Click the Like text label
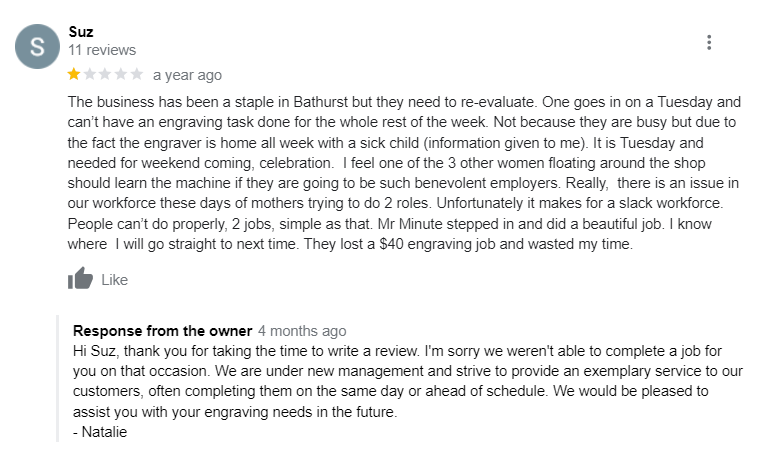This screenshot has height=466, width=764. click(x=115, y=280)
